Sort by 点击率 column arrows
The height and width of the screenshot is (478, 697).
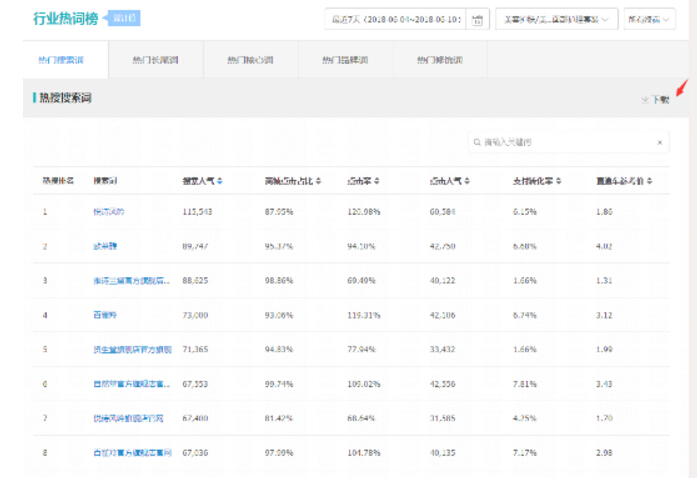(x=375, y=181)
